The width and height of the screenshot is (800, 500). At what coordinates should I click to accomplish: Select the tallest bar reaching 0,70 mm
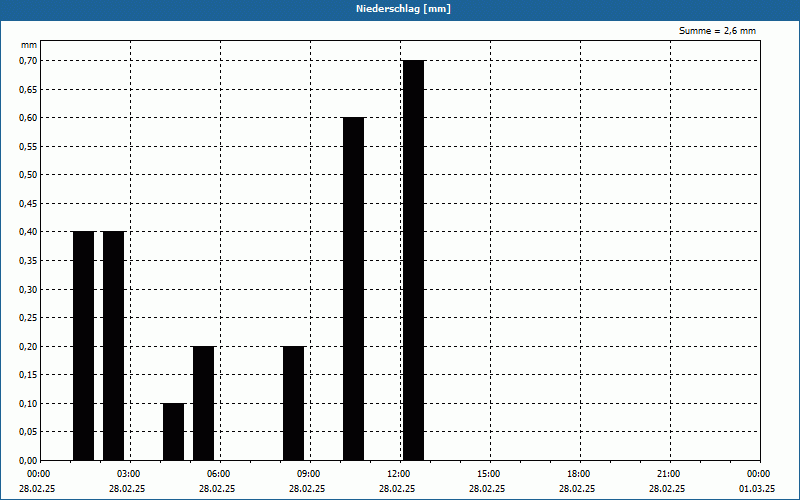pos(413,260)
